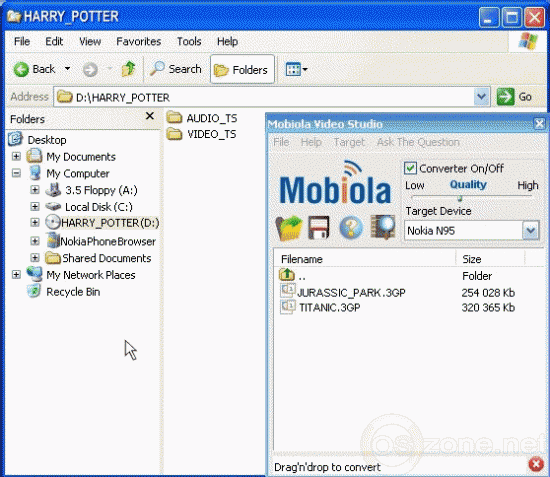Click the green Go arrow button
This screenshot has width=550, height=477.
[505, 96]
